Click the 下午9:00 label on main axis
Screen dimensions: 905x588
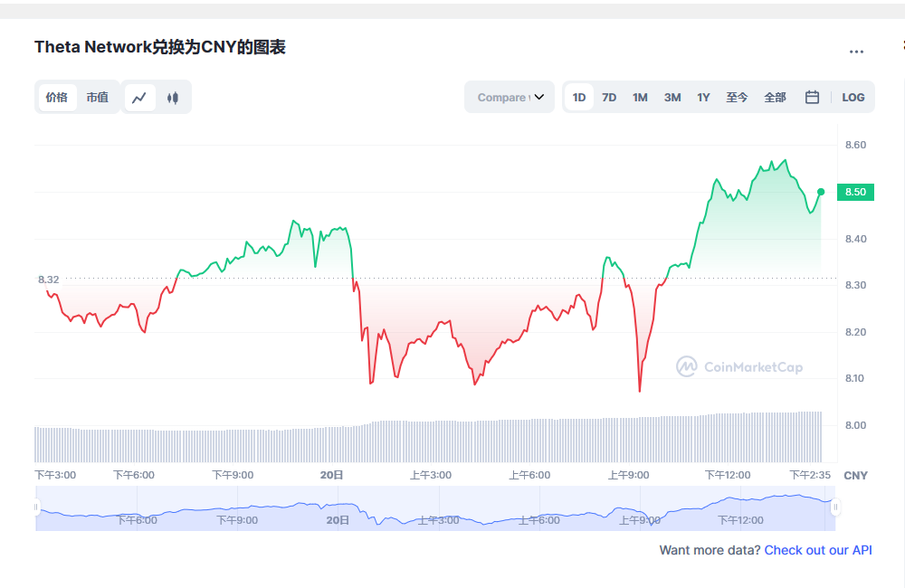[233, 476]
